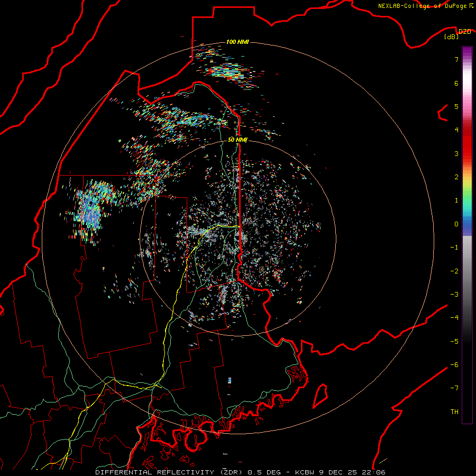The height and width of the screenshot is (476, 476).
Task: Select the 0 value on the color scale
Action: coord(456,224)
